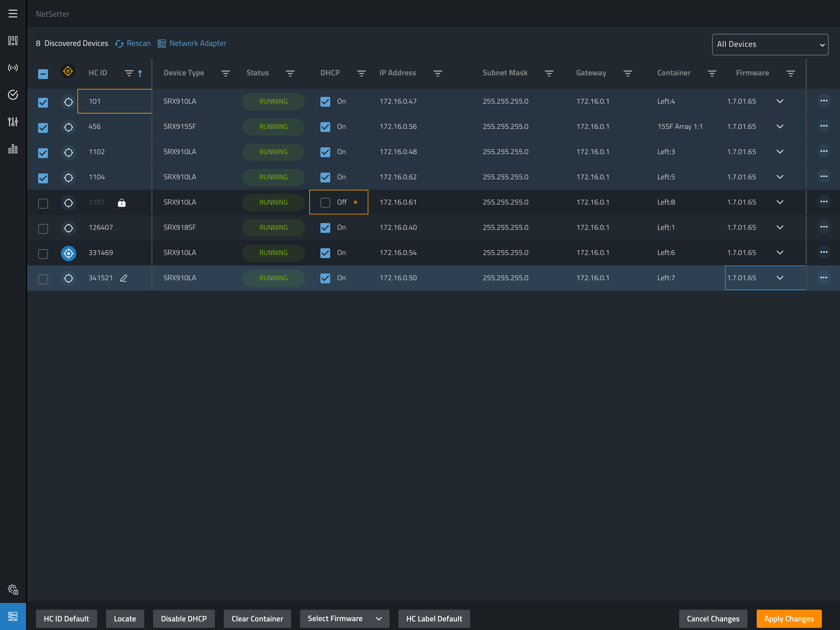Filter the Subnet Mask column
This screenshot has width=840, height=630.
549,73
